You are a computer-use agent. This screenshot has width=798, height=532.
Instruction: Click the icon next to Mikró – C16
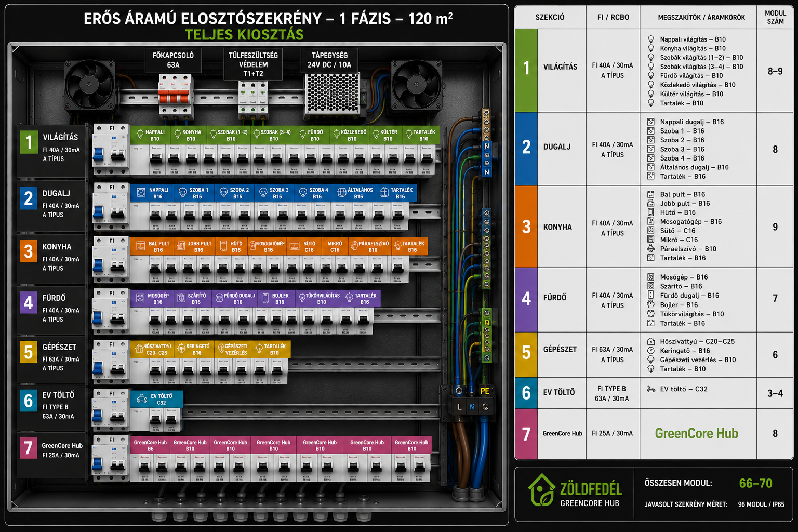pos(651,240)
